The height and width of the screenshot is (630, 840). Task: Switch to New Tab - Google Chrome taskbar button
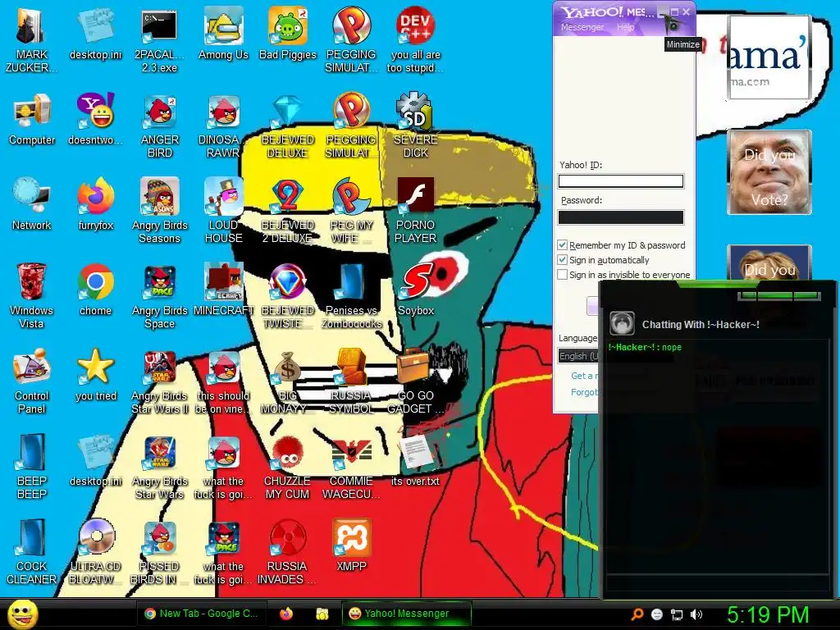[x=200, y=614]
